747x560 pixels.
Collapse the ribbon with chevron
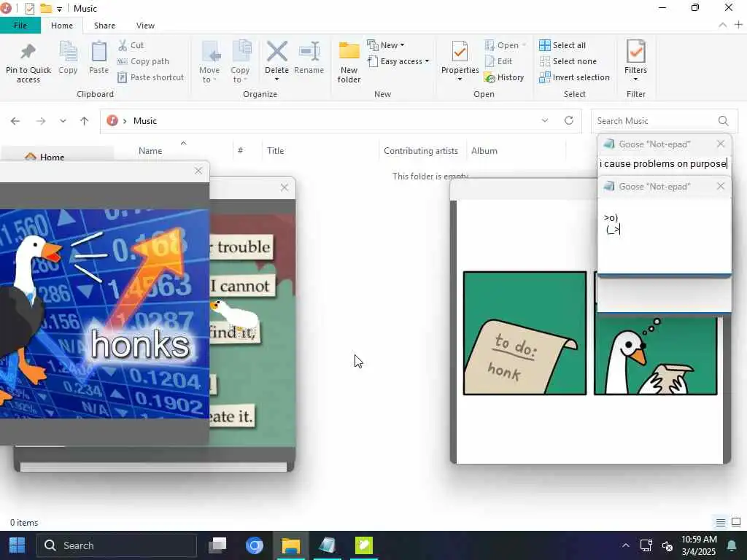point(723,25)
